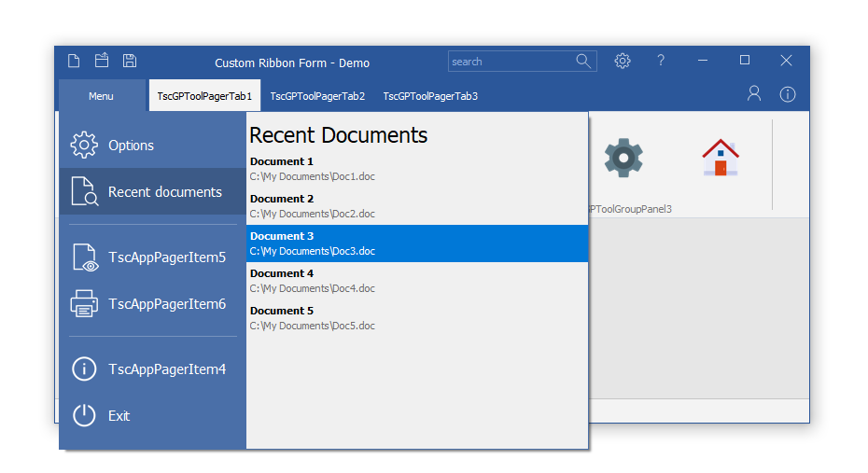Open Document 4 from recent list
This screenshot has width=868, height=473.
(x=417, y=281)
